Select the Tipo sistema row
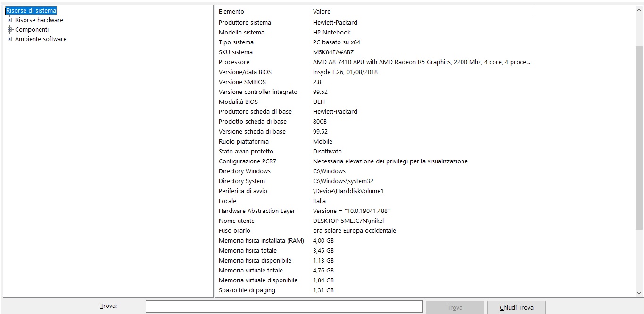Viewport: 644px width, 314px height. tap(375, 42)
